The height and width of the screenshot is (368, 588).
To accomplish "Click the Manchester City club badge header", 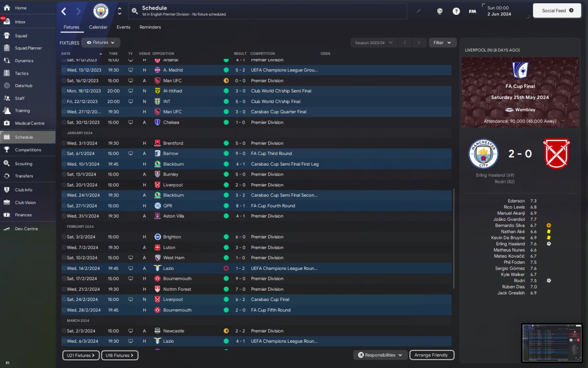I will point(101,11).
